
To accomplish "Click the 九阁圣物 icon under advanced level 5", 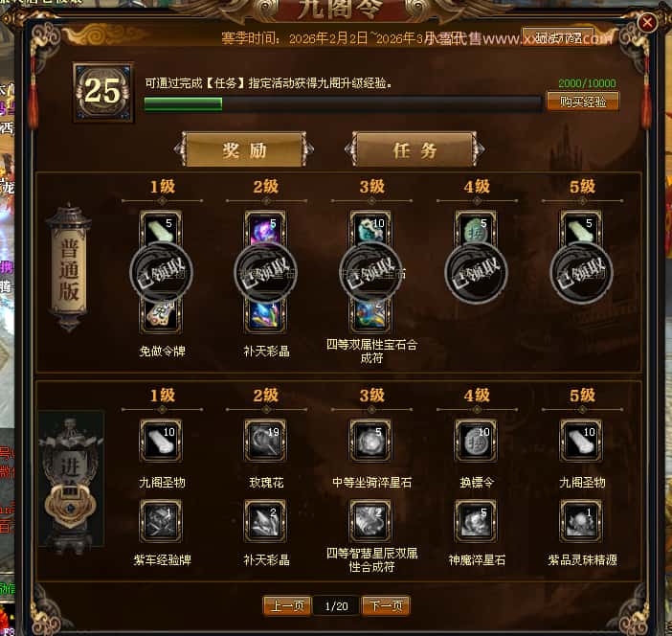I will (x=581, y=441).
